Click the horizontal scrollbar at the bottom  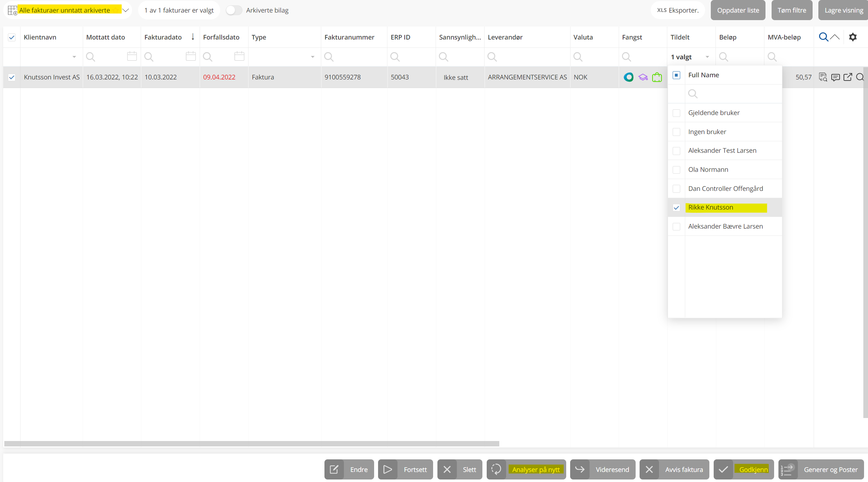[x=251, y=444]
